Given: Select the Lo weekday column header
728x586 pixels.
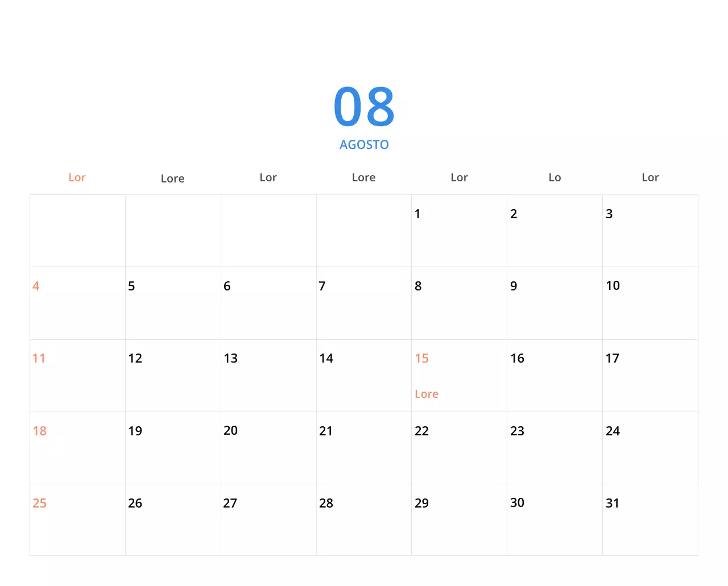Looking at the screenshot, I should [555, 177].
